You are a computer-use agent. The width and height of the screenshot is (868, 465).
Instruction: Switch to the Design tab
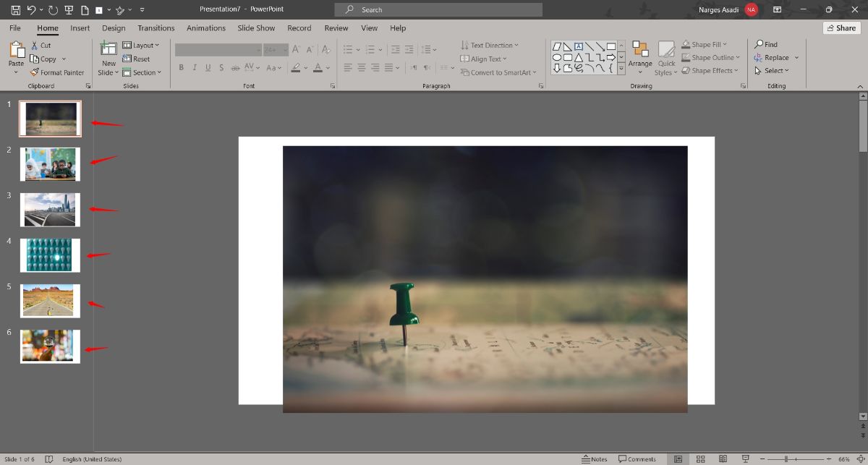pyautogui.click(x=114, y=28)
